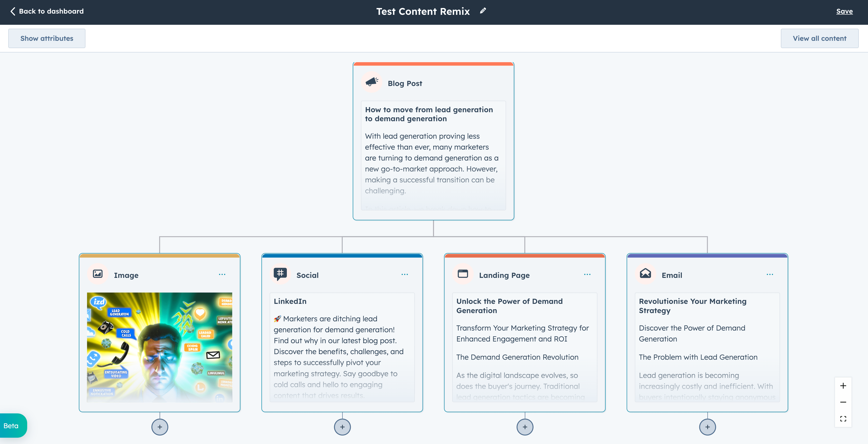Zoom in using the plus icon

(x=843, y=386)
